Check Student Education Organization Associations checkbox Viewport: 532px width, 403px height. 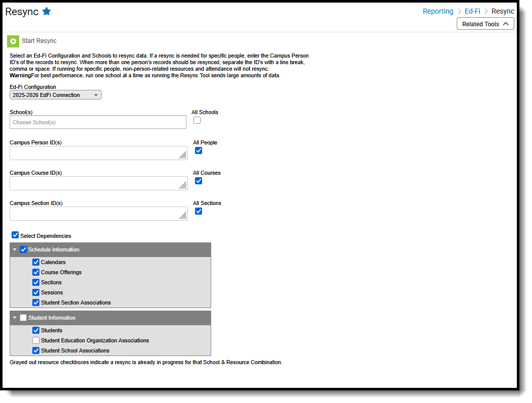point(36,340)
